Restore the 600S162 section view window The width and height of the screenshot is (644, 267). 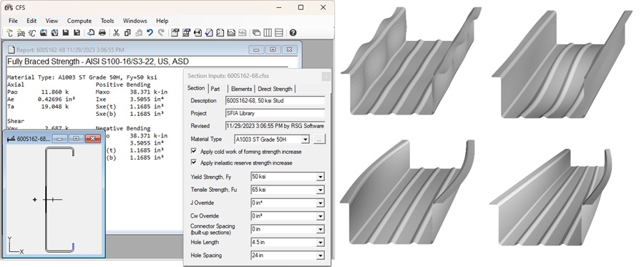click(x=76, y=139)
